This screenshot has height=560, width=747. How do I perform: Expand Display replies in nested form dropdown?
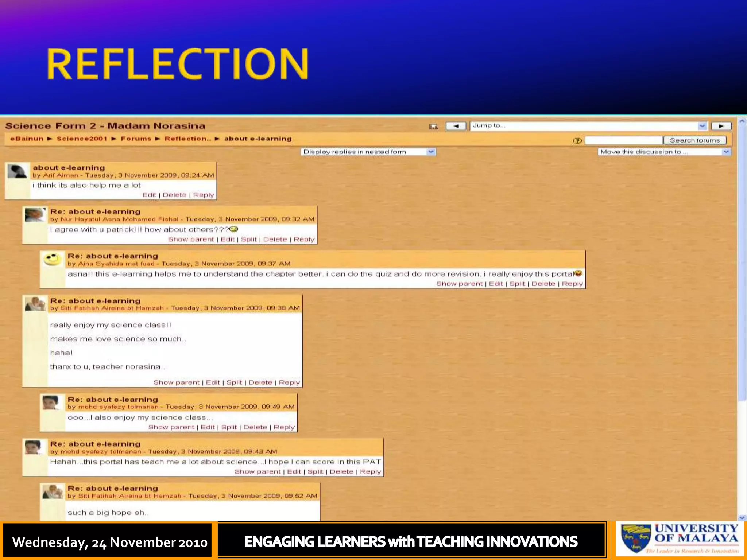pyautogui.click(x=431, y=152)
